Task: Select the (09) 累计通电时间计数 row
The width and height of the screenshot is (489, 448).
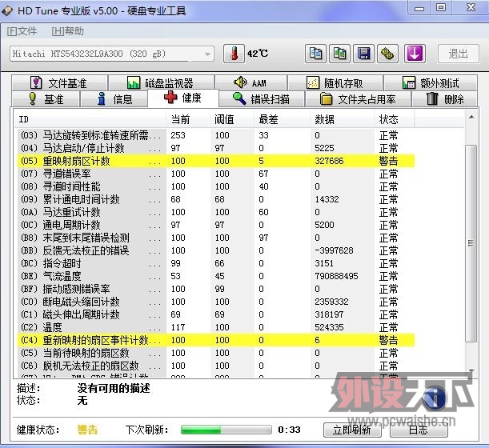Action: pos(214,199)
